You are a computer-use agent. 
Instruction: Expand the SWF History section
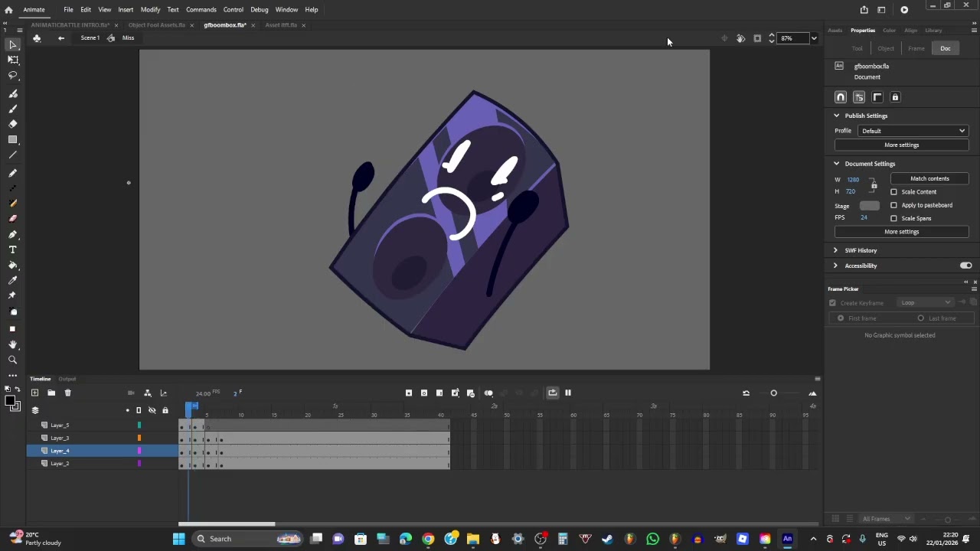836,250
